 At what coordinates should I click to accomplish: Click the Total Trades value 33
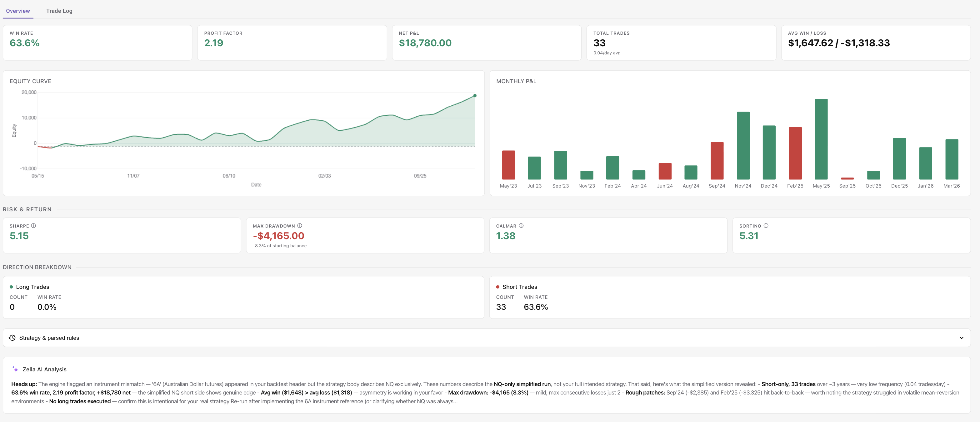(x=600, y=43)
